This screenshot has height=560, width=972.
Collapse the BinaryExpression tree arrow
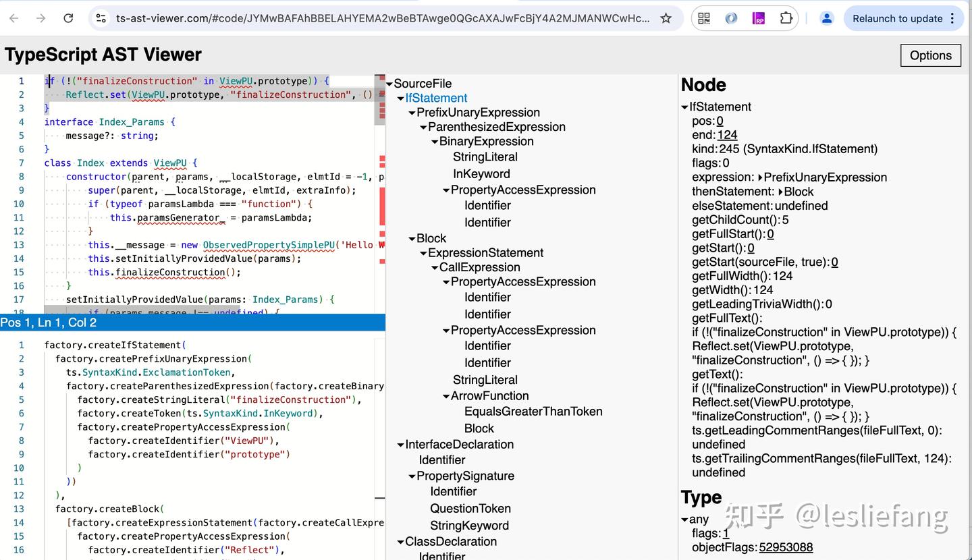point(435,142)
